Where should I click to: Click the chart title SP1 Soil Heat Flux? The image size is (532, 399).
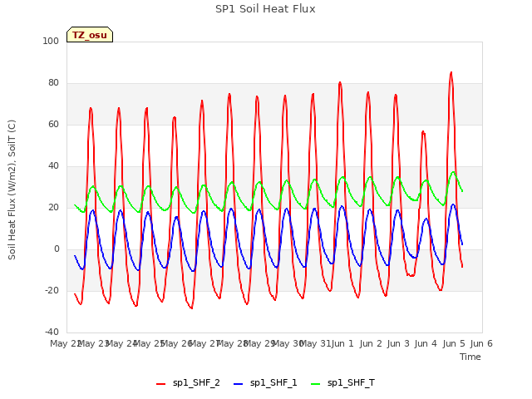click(265, 9)
